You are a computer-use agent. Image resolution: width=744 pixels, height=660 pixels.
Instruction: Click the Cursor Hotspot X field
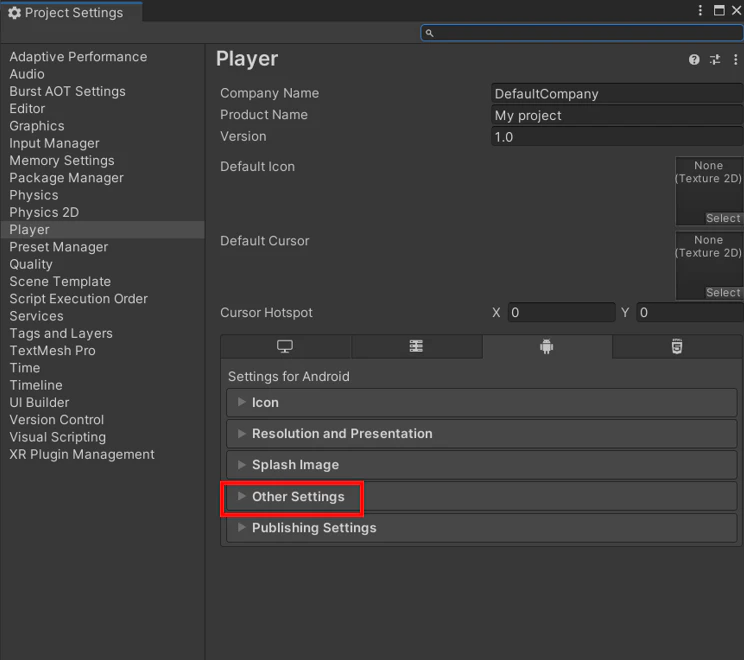561,312
